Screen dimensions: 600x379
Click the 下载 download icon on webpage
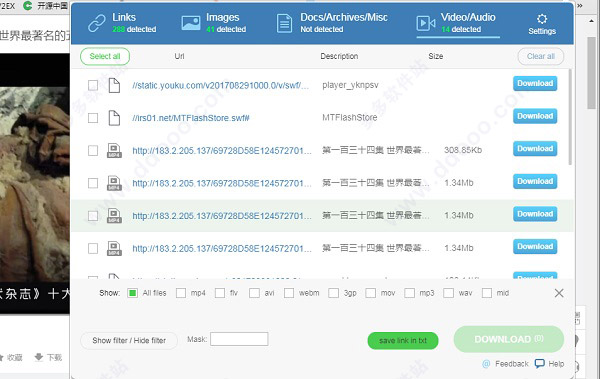[39, 357]
